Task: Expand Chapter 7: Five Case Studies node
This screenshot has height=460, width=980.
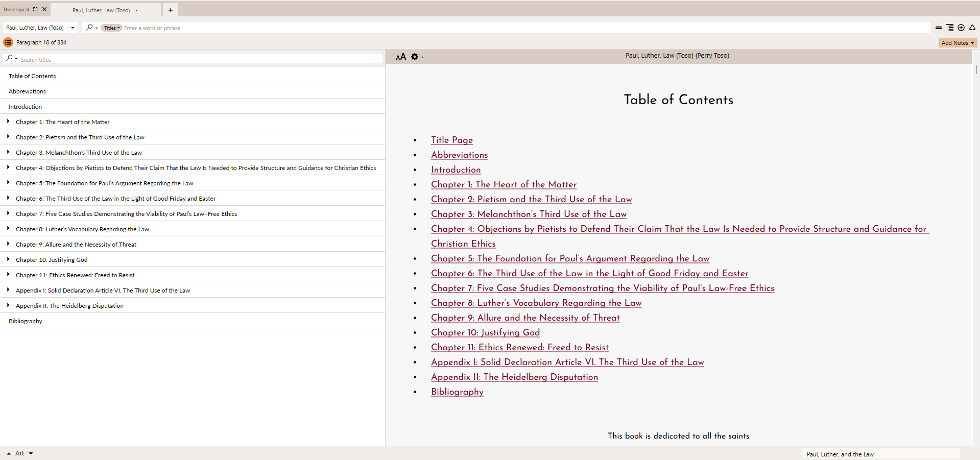Action: point(8,213)
